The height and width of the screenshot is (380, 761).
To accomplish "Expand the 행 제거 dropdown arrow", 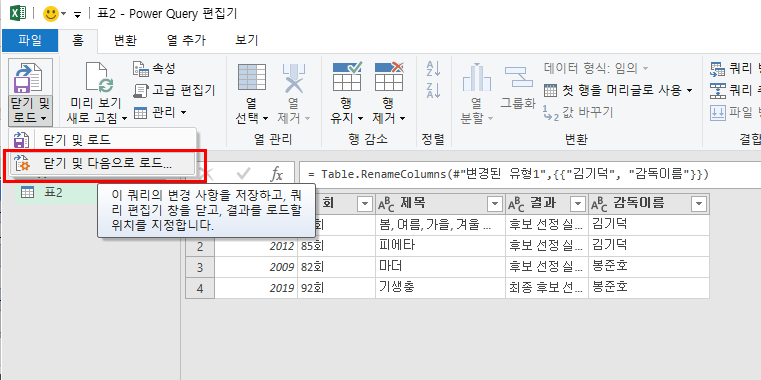I will (x=403, y=118).
